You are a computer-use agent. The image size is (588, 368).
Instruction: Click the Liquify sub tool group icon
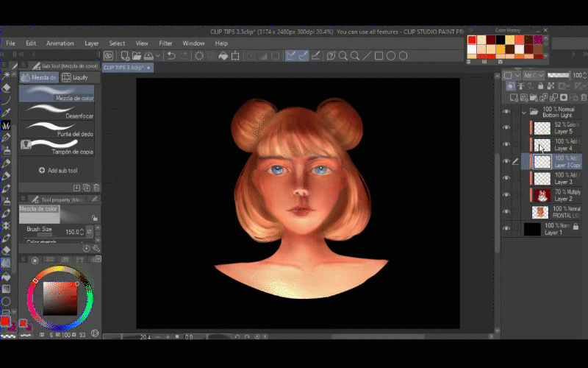(66, 77)
